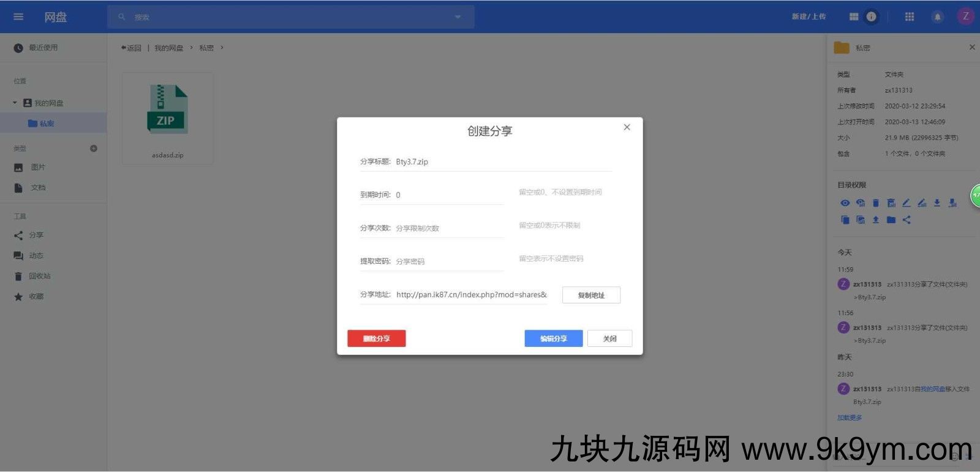
Task: Click the notification bell icon
Action: click(x=937, y=17)
